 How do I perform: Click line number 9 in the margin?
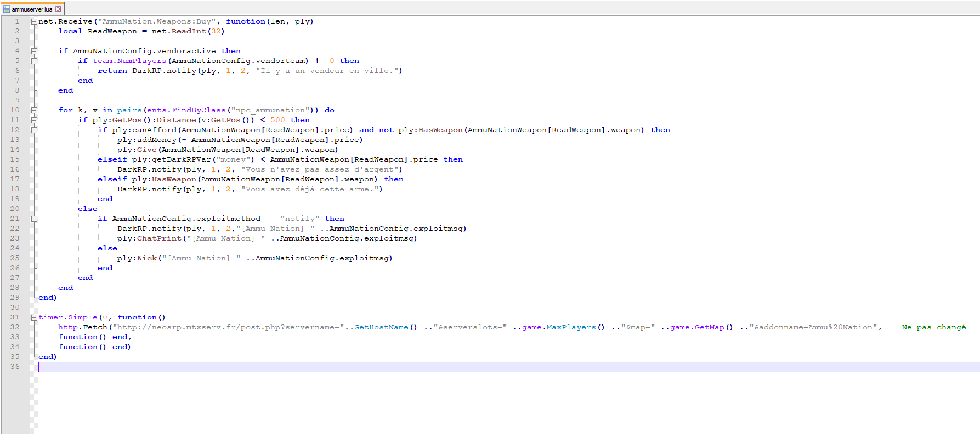click(17, 100)
